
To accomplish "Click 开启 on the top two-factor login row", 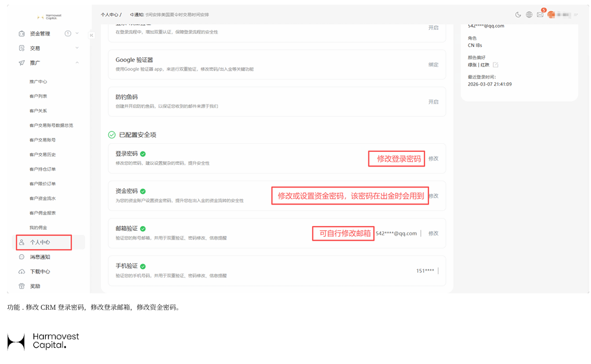I will coord(433,28).
